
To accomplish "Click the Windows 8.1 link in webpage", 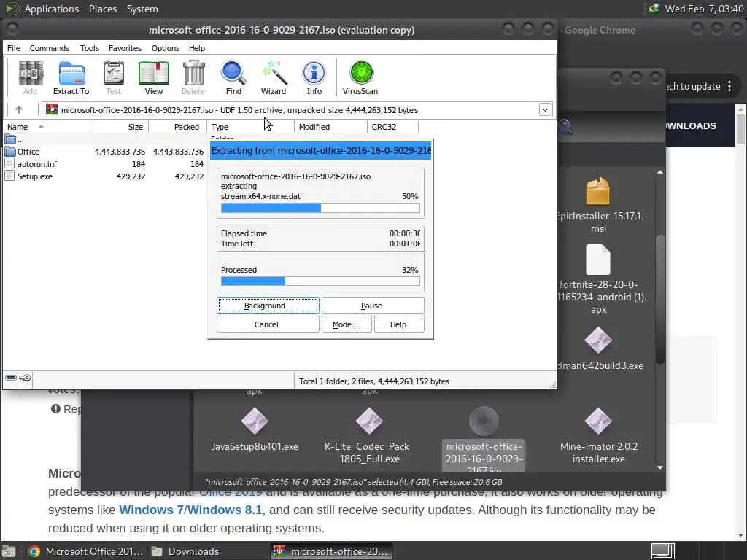I will click(225, 510).
